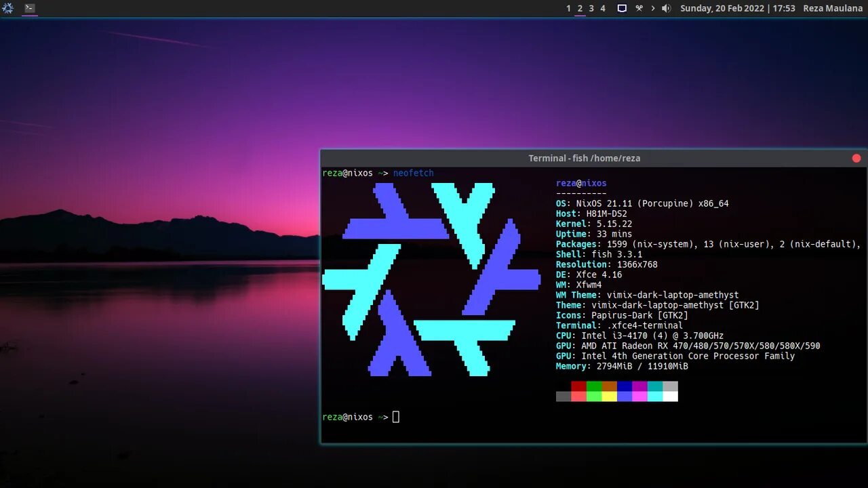The width and height of the screenshot is (868, 488).
Task: Click the bright cyan color block in neofetch palette
Action: [x=655, y=396]
